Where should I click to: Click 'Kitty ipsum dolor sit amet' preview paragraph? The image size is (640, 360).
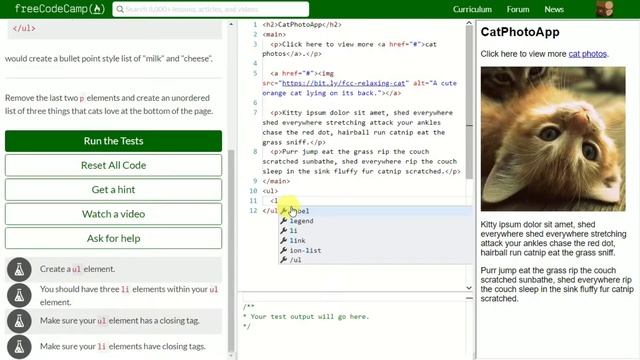point(553,238)
